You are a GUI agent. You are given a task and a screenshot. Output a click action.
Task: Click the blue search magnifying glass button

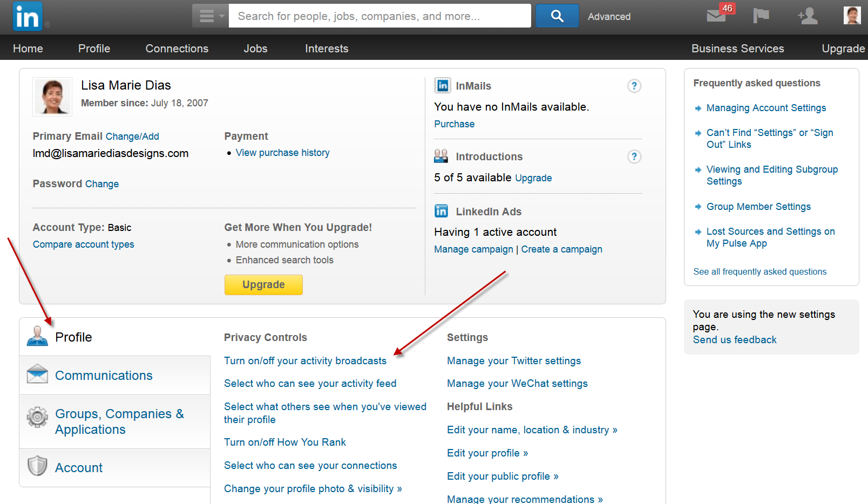click(557, 16)
